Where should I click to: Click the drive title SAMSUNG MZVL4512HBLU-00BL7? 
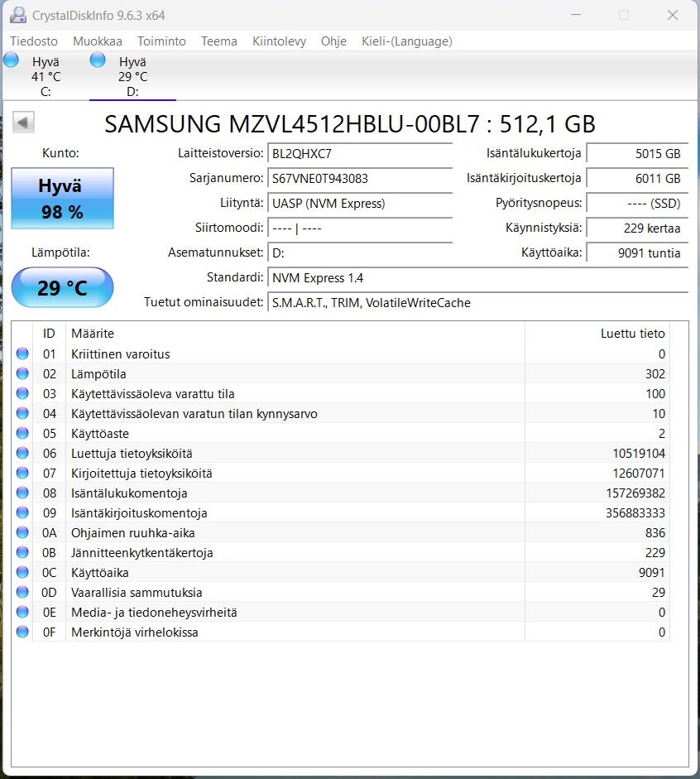click(x=349, y=123)
